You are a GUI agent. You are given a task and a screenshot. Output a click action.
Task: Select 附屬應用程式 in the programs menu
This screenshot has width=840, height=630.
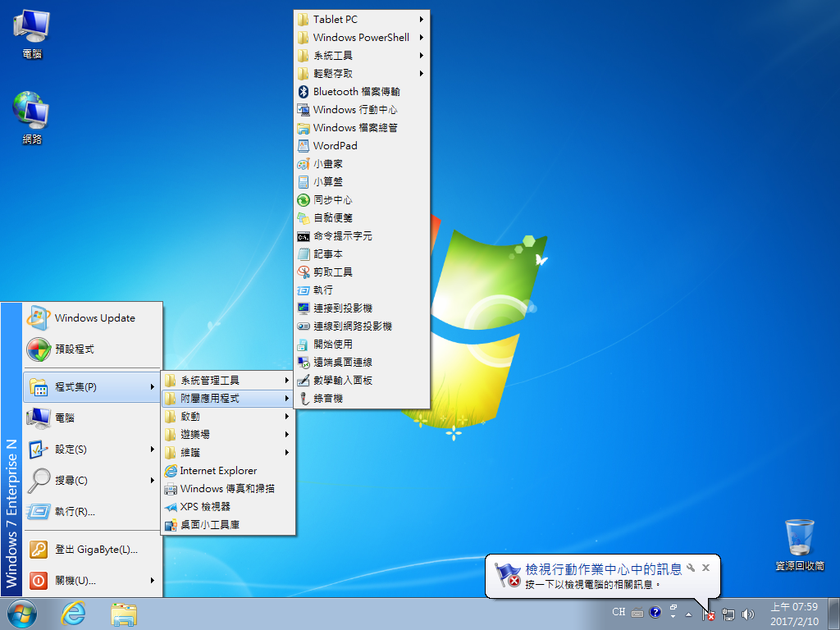pyautogui.click(x=228, y=399)
